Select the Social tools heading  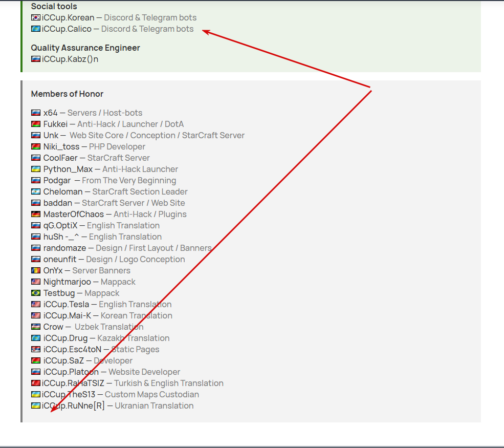[x=54, y=6]
